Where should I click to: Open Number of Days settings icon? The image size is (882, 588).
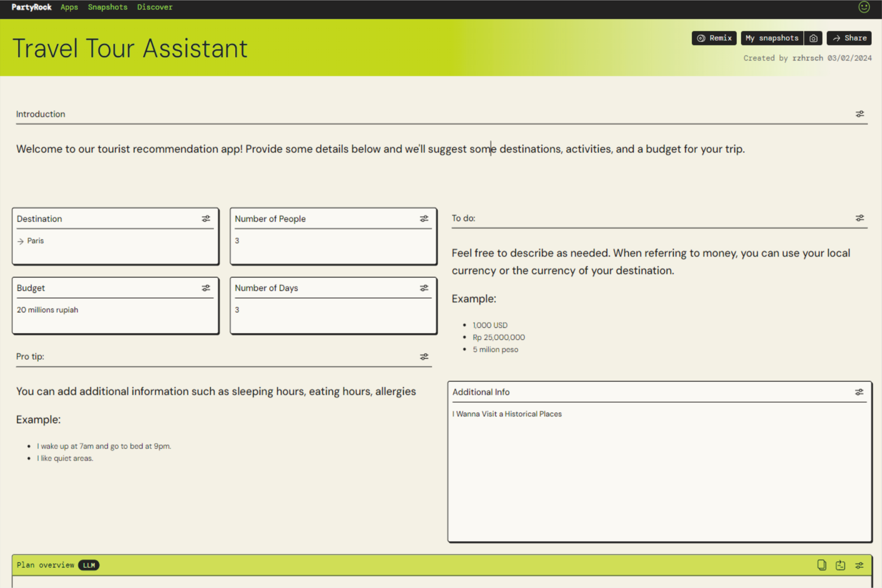[x=424, y=288]
